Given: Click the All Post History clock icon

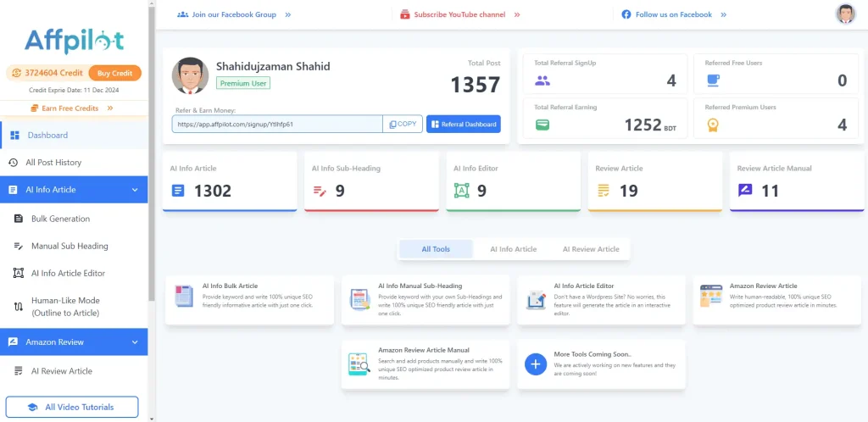Looking at the screenshot, I should [14, 163].
